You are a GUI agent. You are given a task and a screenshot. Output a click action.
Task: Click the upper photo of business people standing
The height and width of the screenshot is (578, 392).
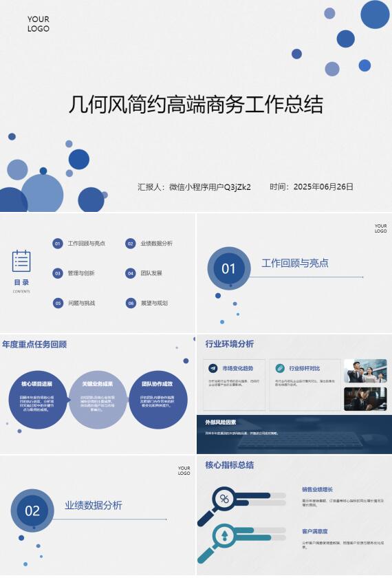point(365,371)
